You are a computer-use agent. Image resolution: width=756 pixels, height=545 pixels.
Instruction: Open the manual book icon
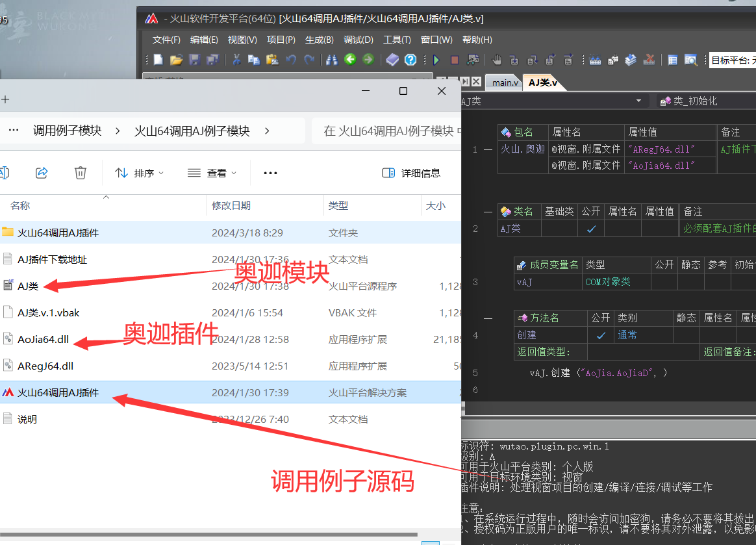coord(392,59)
